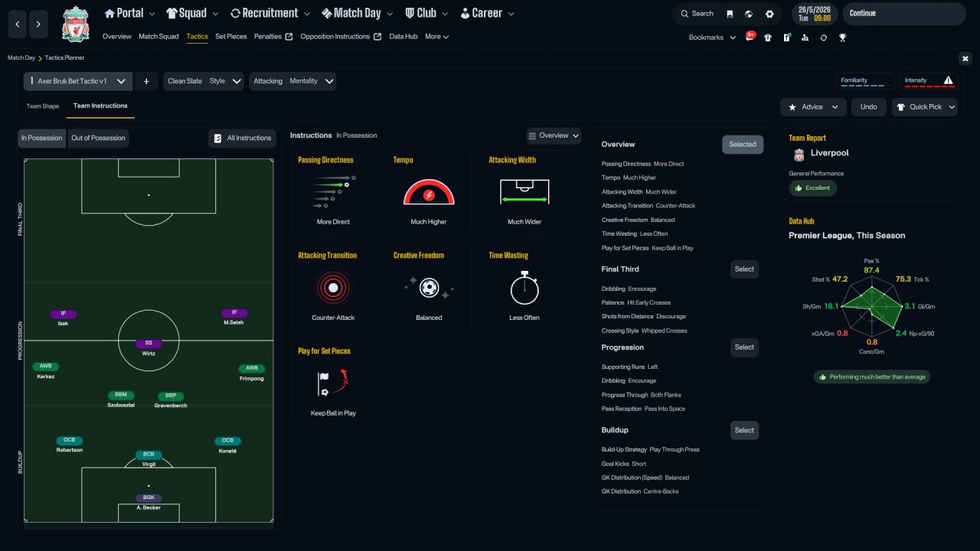Screen dimensions: 980x551
Task: Click Select for Progression instructions
Action: tap(744, 347)
